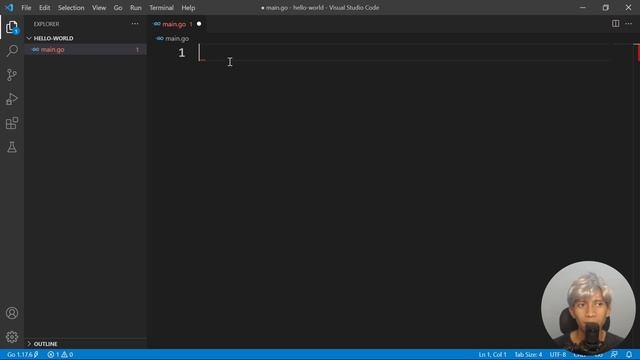Screen dimensions: 640x360
Task: Open the Source Control view
Action: coord(12,75)
